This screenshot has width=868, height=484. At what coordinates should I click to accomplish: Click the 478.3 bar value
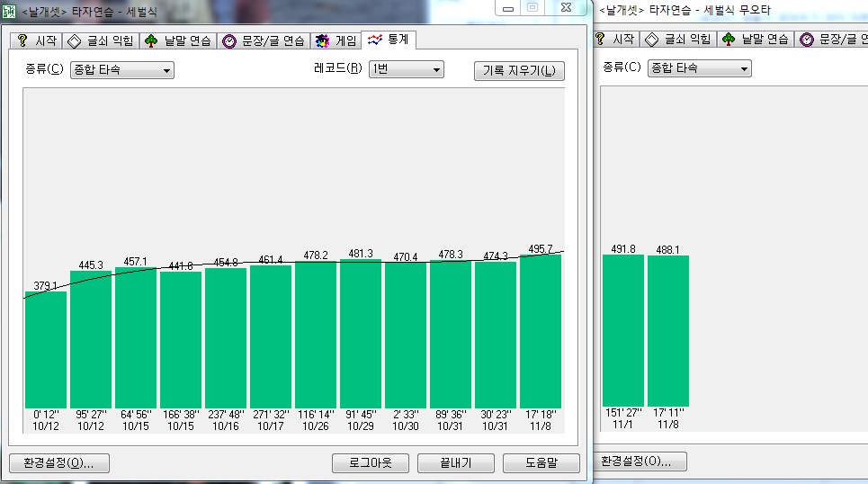tap(451, 255)
